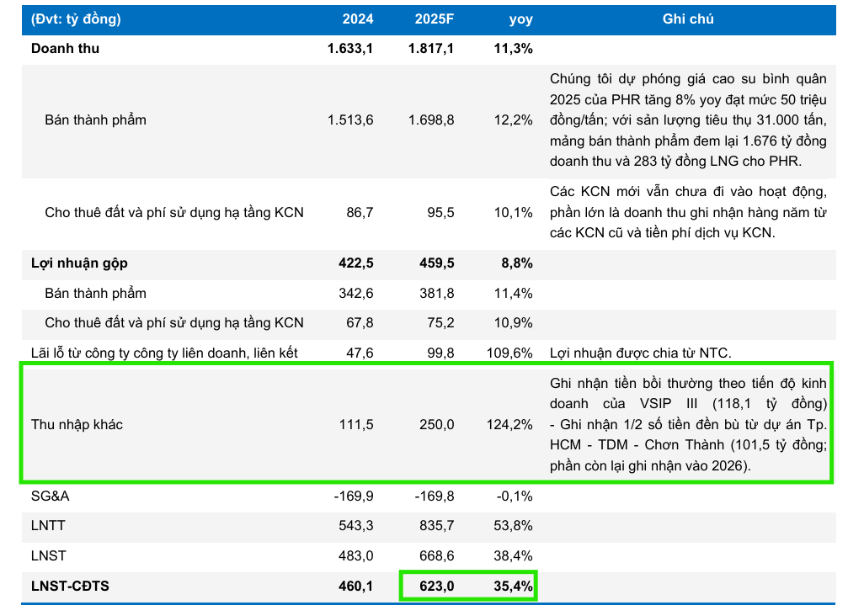Click the SG&A row label
This screenshot has width=848, height=616.
50,496
